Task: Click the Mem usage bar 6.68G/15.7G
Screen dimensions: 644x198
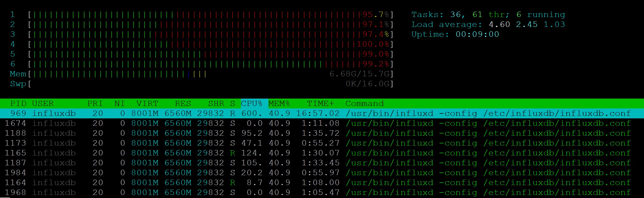Action: pos(211,74)
